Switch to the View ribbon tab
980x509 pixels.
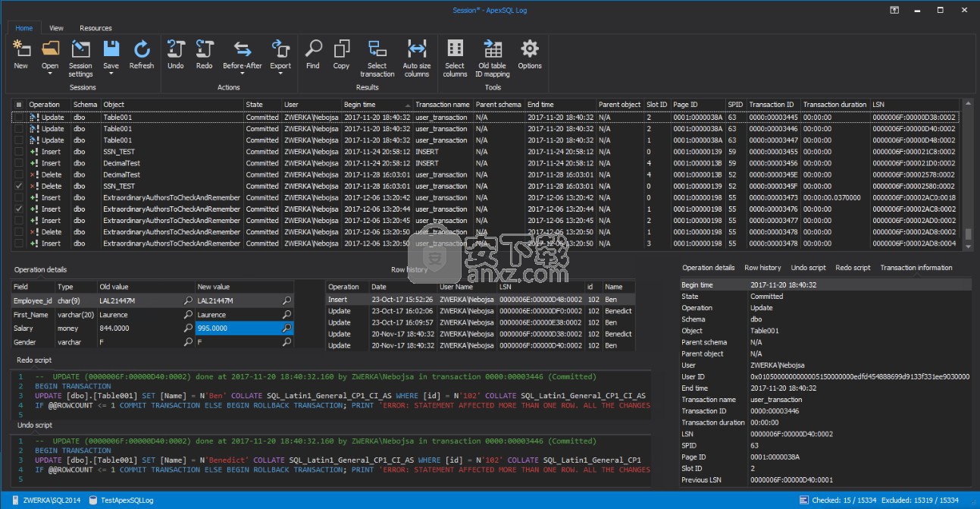click(x=56, y=28)
